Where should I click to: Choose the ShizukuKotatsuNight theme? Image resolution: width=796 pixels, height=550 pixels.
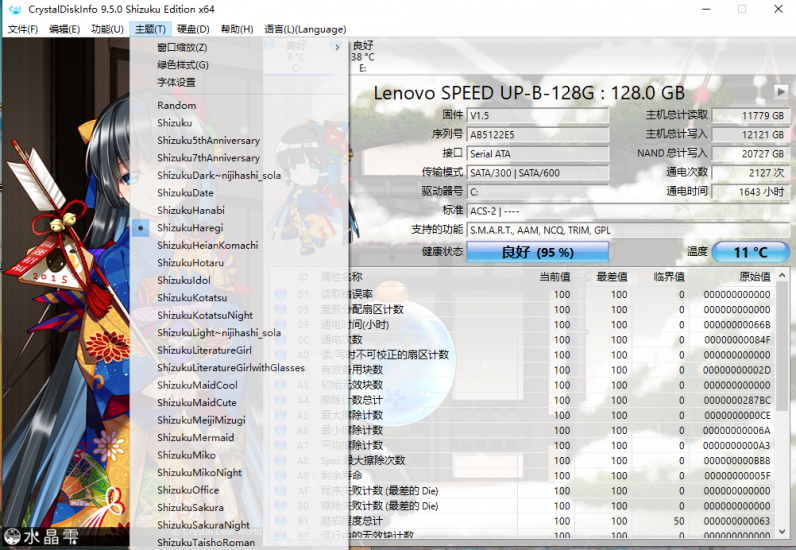239,315
